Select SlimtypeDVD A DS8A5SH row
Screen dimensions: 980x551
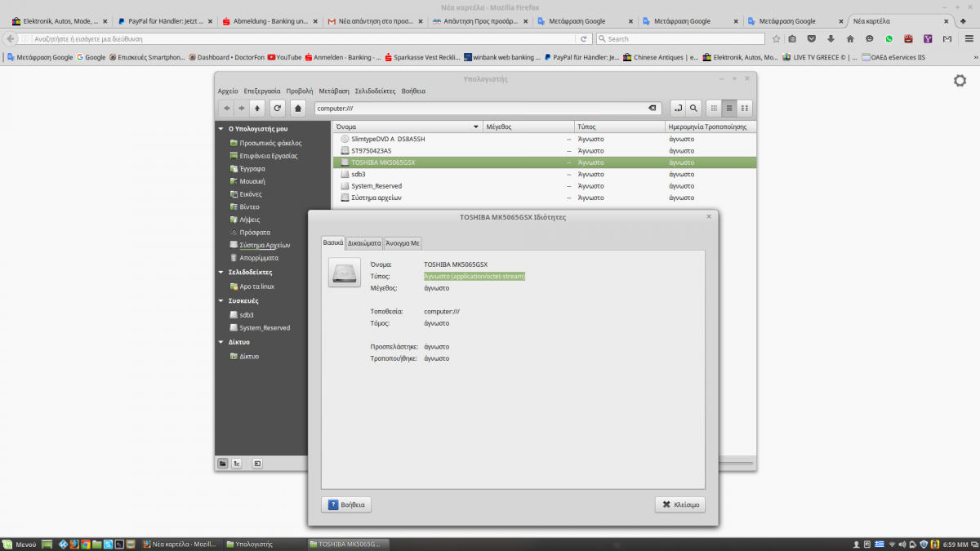tap(545, 139)
